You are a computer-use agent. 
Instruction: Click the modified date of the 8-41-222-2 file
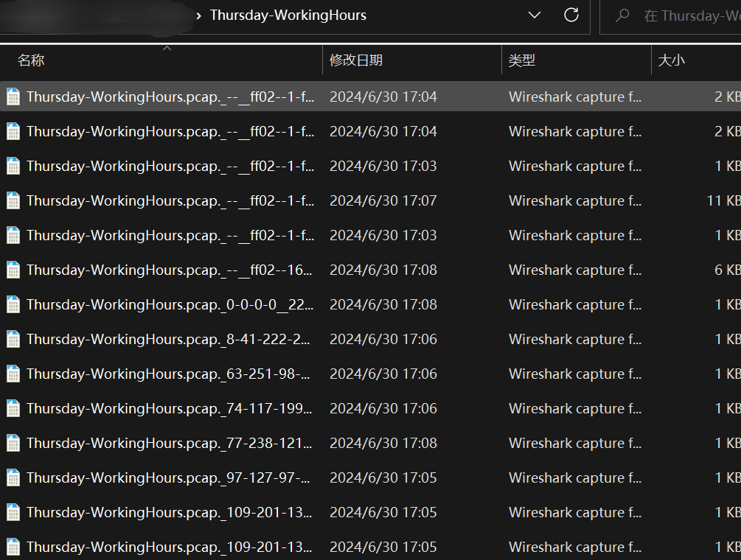[383, 339]
